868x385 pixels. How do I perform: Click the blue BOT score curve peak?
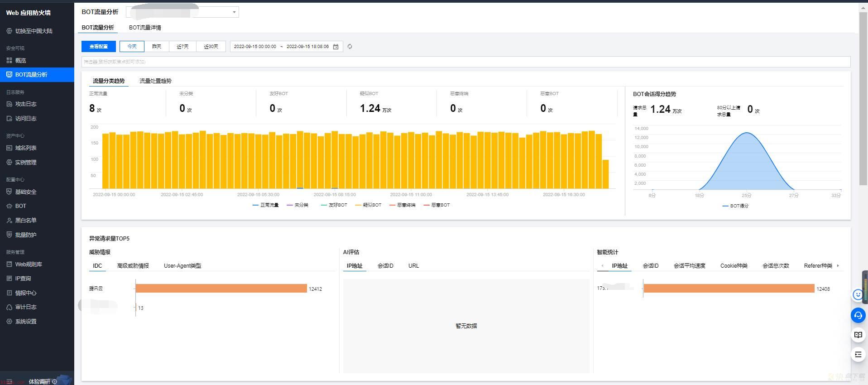pos(747,133)
